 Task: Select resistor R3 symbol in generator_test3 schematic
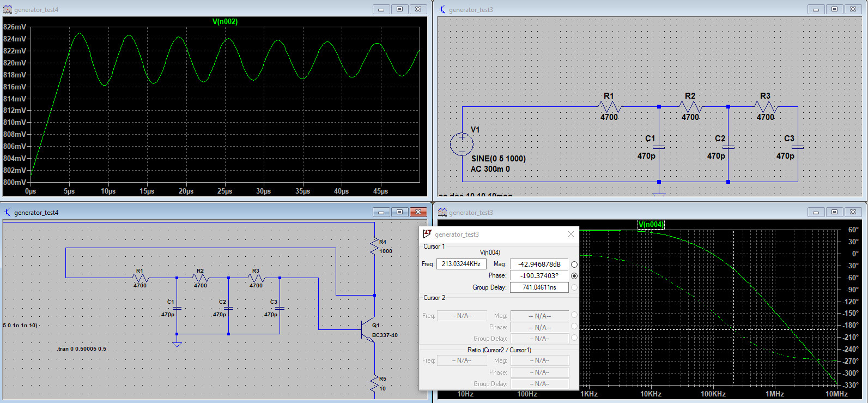click(766, 106)
